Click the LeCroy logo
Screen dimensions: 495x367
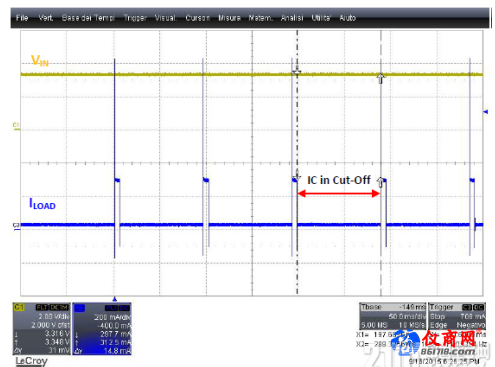(31, 361)
